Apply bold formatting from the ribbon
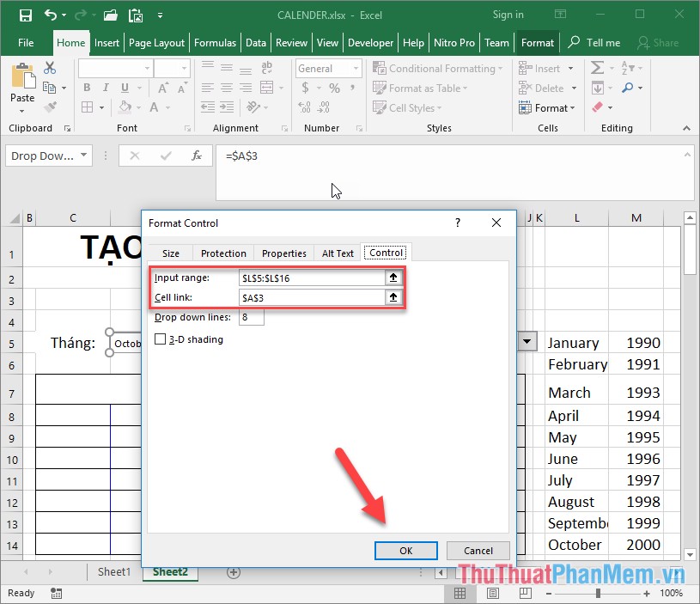 pos(86,88)
